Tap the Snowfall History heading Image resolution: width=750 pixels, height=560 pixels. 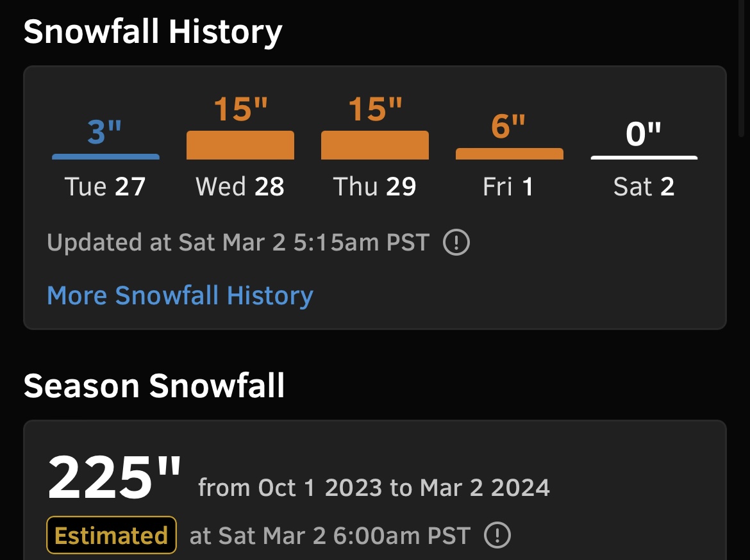click(153, 32)
